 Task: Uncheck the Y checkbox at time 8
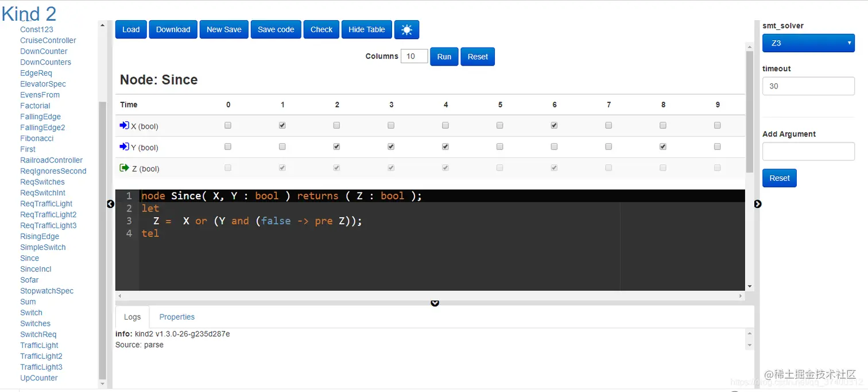tap(663, 147)
